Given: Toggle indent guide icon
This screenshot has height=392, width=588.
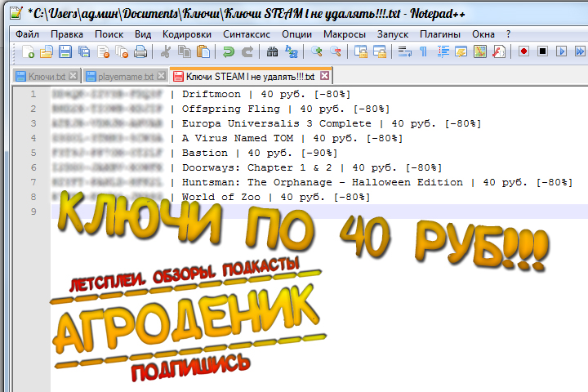Looking at the screenshot, I should pos(443,51).
